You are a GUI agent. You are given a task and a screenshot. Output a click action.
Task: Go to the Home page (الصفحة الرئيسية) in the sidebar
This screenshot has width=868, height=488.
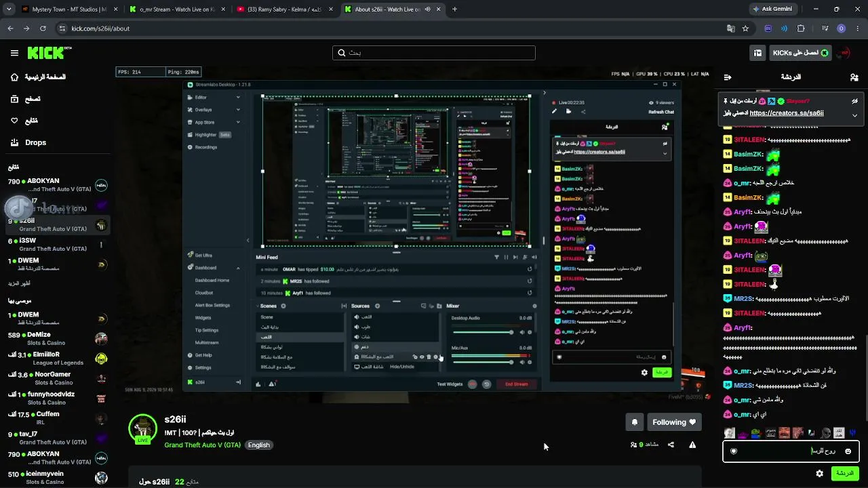(39, 77)
